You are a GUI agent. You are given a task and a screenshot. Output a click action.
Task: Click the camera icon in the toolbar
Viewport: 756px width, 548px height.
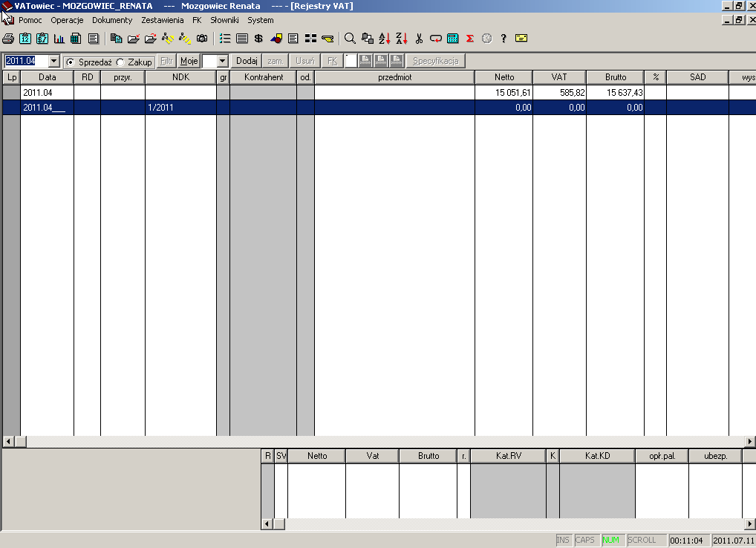[202, 39]
